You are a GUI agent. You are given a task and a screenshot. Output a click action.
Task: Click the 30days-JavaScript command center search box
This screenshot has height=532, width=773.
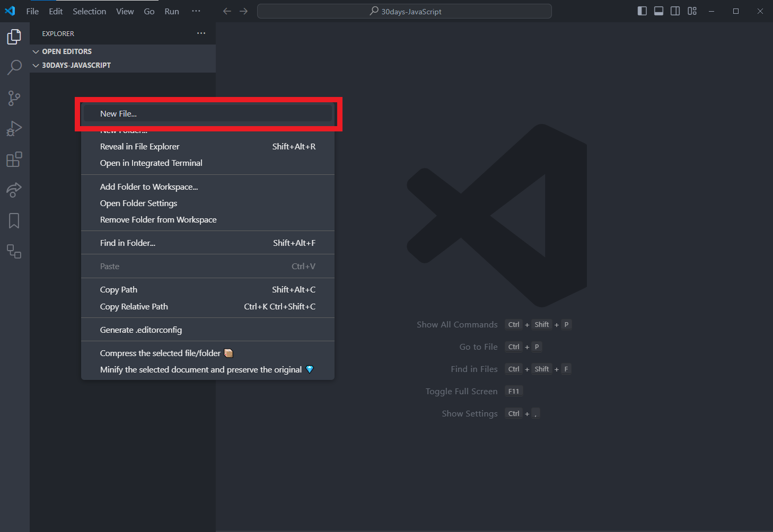[405, 11]
